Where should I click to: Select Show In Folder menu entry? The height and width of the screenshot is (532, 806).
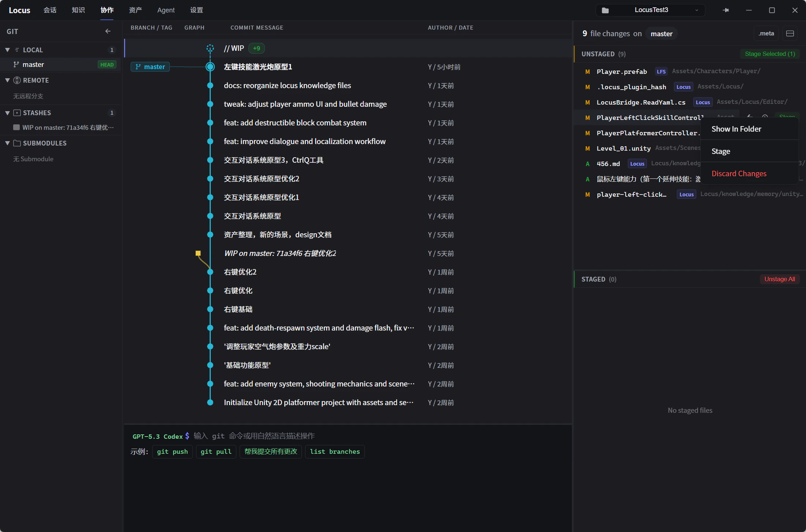(736, 129)
